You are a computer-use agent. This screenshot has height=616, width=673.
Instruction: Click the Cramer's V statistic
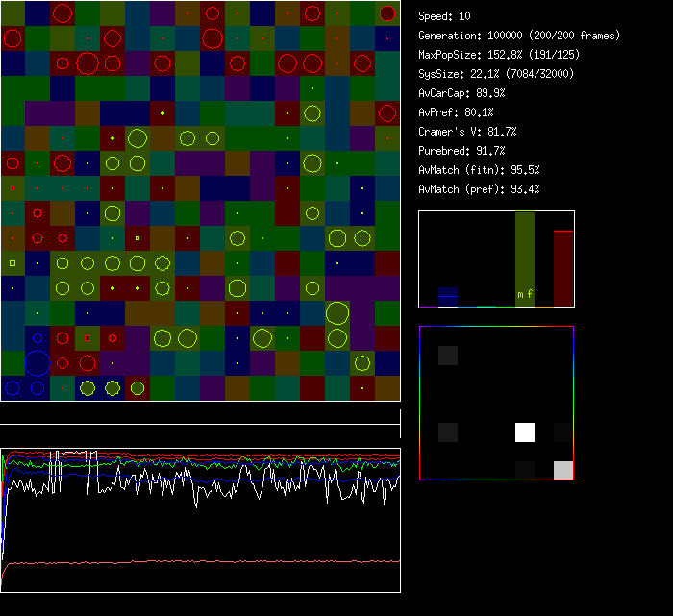(x=468, y=132)
